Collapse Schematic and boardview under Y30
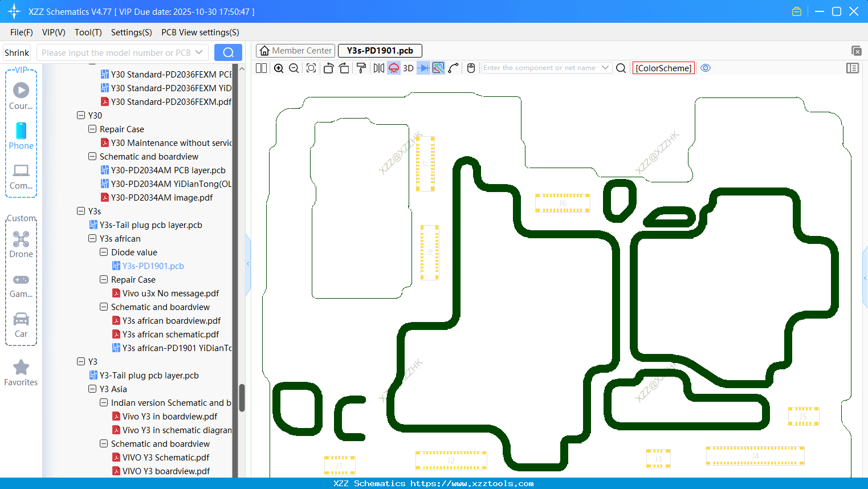This screenshot has width=868, height=489. tap(92, 156)
